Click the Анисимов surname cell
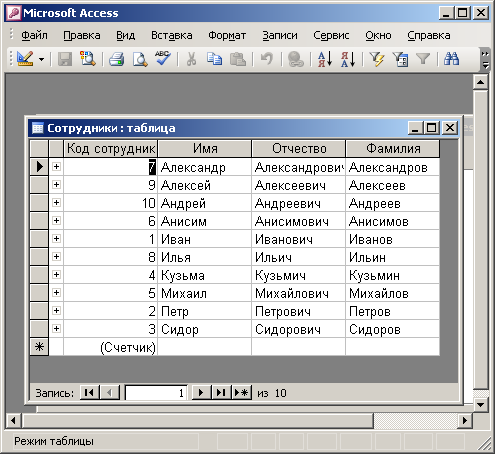 [x=393, y=221]
